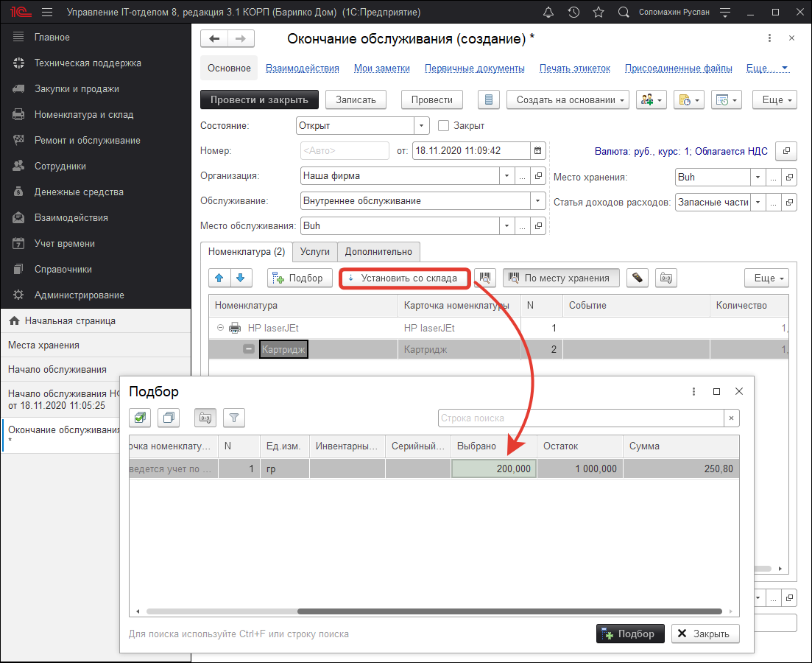Click the filter funnel icon in Подбор

click(x=234, y=418)
